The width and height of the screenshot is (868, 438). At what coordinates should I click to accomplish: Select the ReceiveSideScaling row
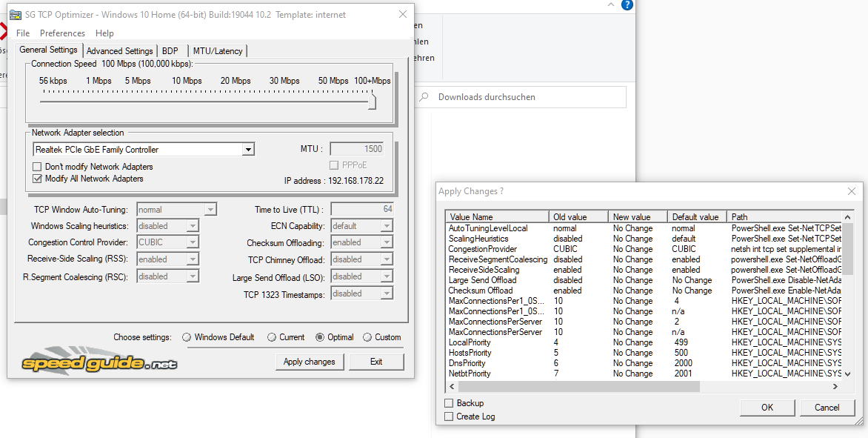click(x=644, y=270)
